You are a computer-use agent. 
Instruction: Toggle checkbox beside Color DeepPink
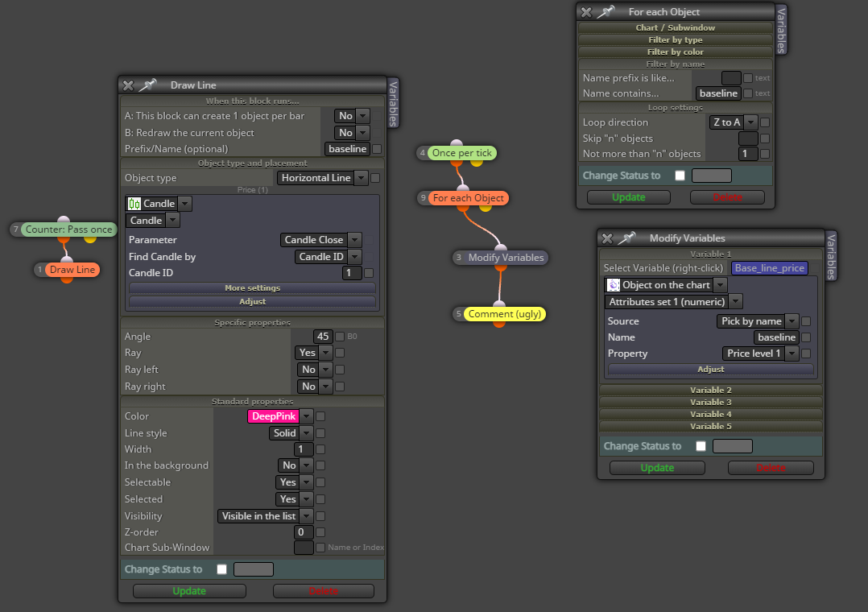[x=320, y=416]
